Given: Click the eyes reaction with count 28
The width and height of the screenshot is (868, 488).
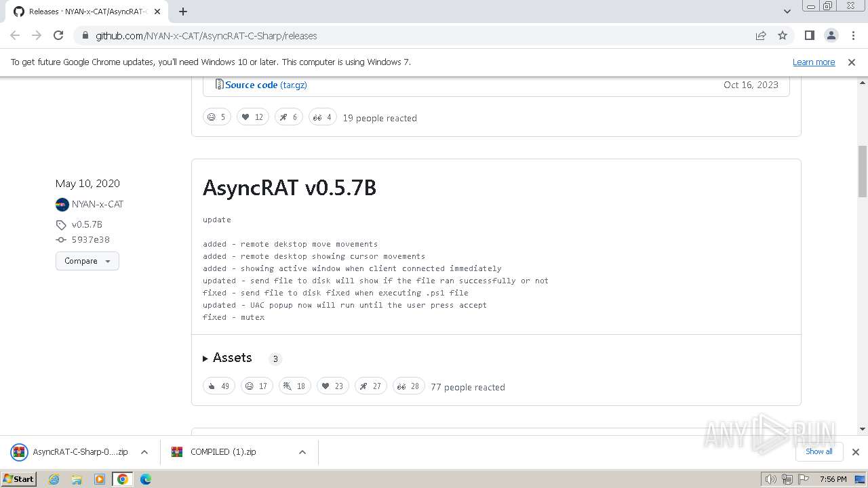Looking at the screenshot, I should click(x=409, y=386).
